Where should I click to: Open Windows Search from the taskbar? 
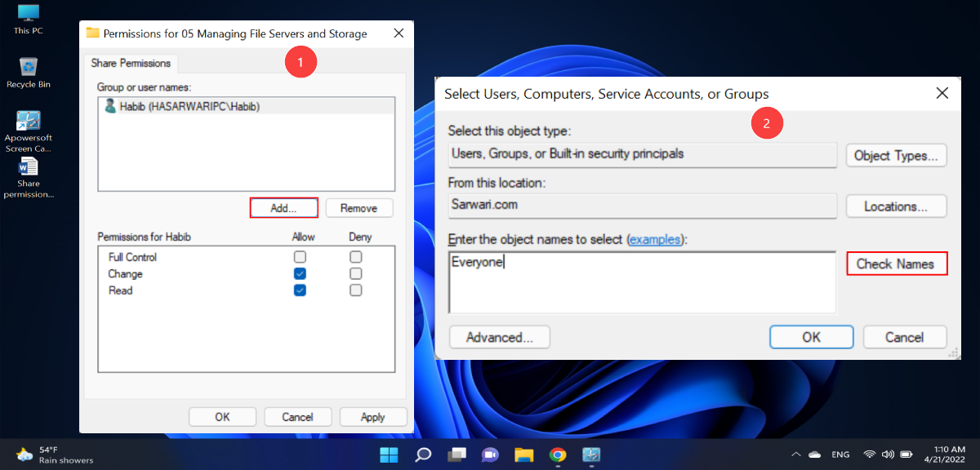(x=423, y=454)
